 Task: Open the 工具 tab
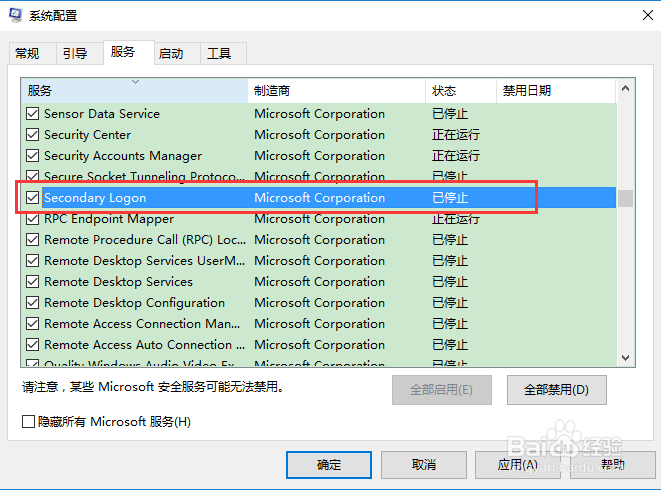(x=219, y=54)
